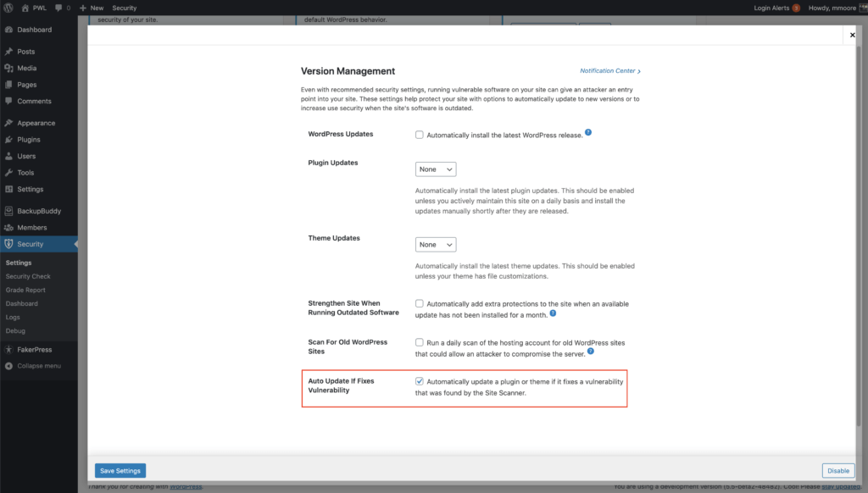
Task: Click the Tools wrench icon
Action: coord(8,173)
